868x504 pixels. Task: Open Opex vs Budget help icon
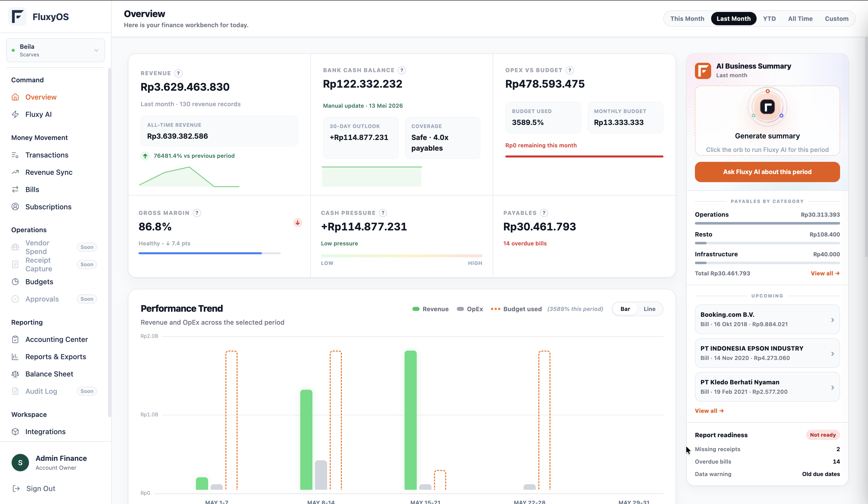(x=570, y=70)
